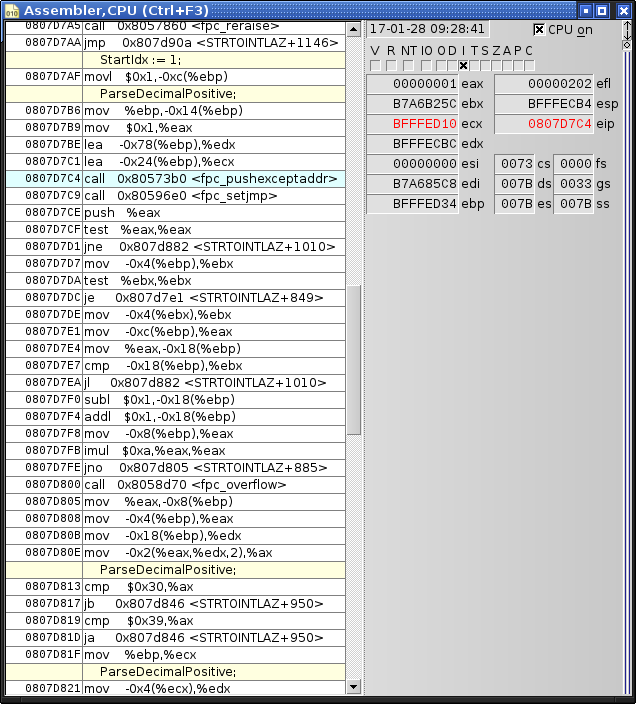Close the Assembler, CPU window
636x704 pixels.
point(622,10)
